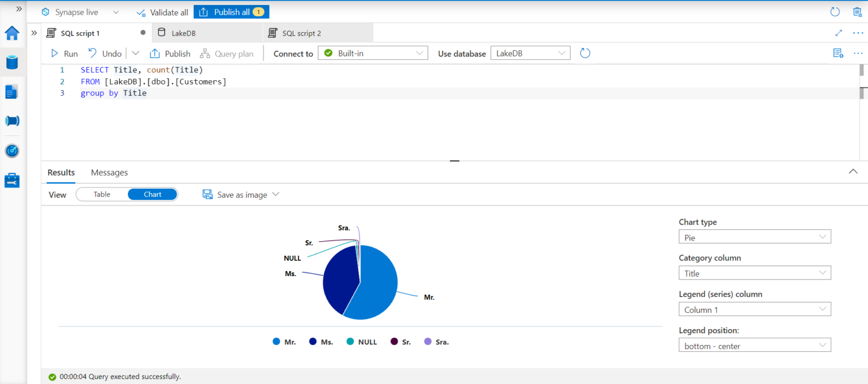Click the refresh icon beside Use database
This screenshot has height=384, width=868.
[585, 53]
